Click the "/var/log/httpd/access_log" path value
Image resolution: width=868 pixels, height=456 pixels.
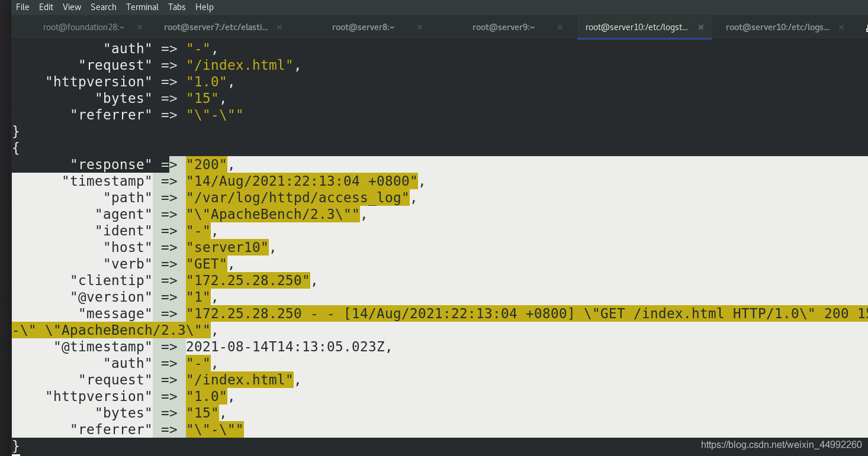[x=298, y=198]
